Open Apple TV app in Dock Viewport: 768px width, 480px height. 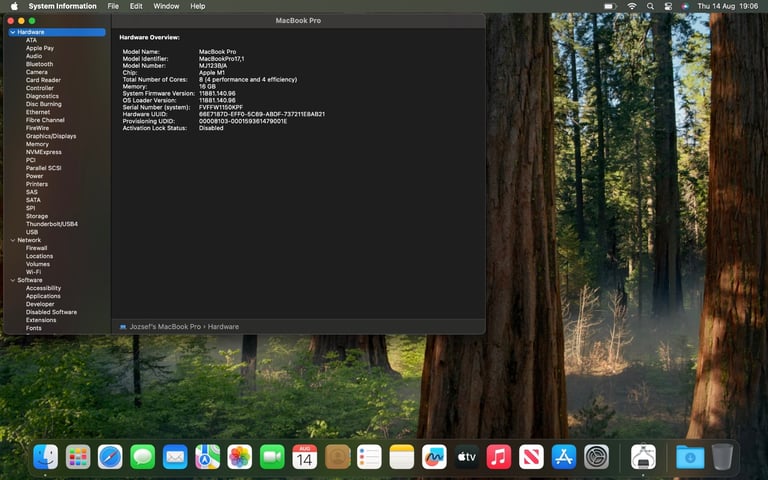[466, 456]
